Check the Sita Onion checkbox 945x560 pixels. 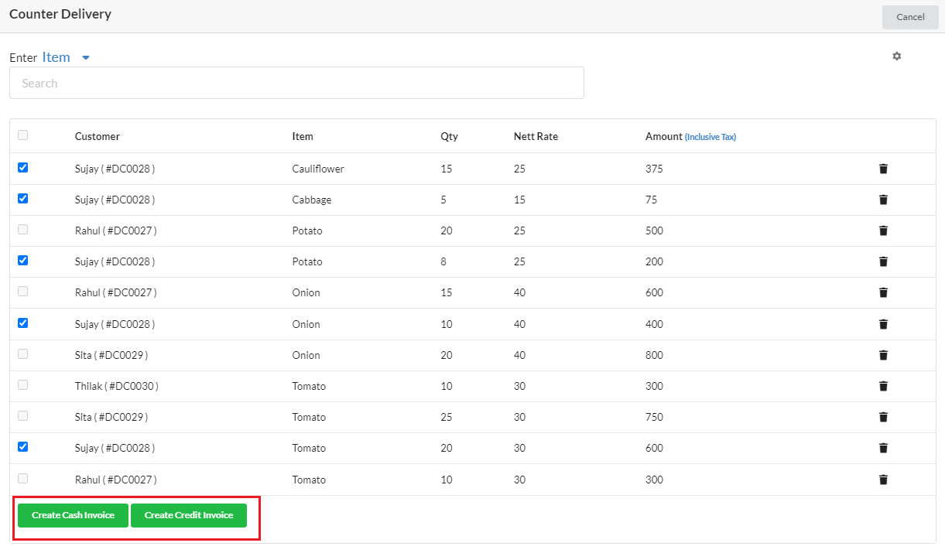(23, 353)
